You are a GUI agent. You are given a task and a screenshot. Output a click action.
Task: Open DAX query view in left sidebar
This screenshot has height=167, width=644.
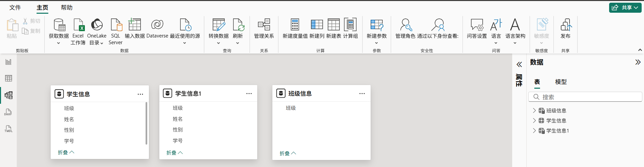point(8,112)
